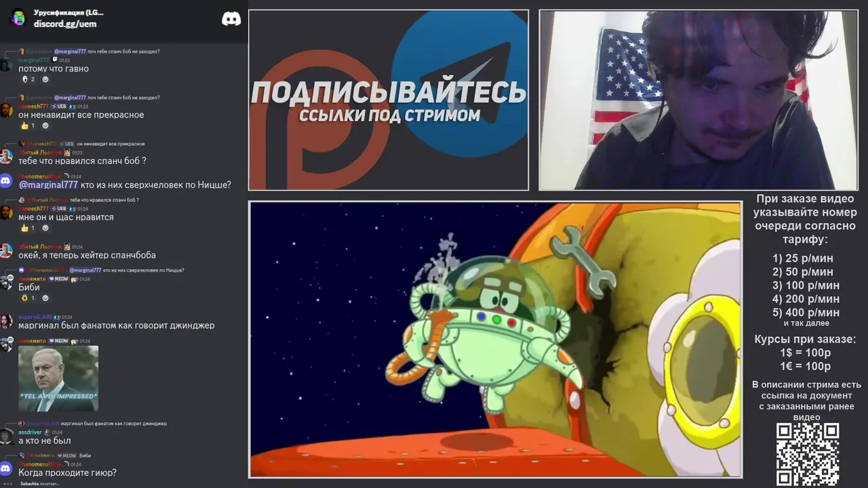Jump to replied message above 'а кто не был'
868x488 pixels.
tap(92, 424)
